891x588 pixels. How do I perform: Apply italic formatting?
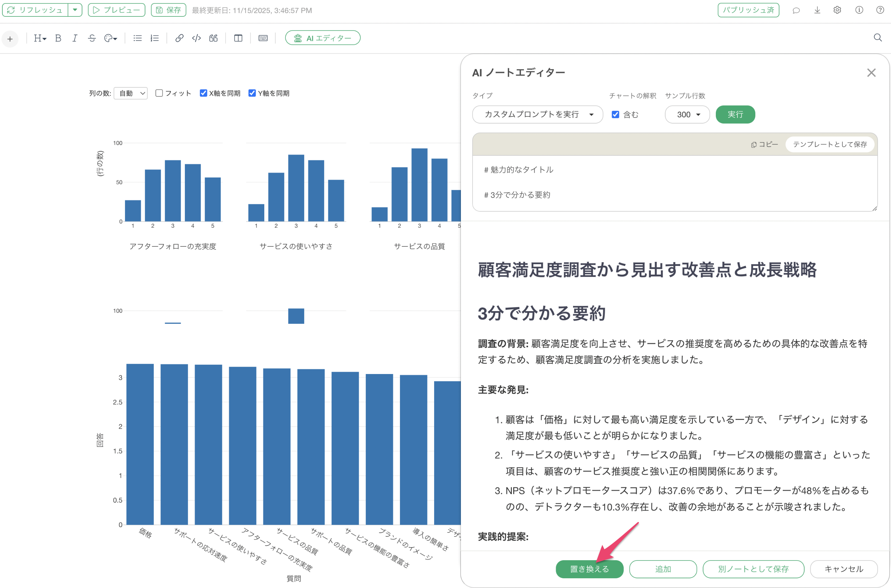pyautogui.click(x=75, y=38)
